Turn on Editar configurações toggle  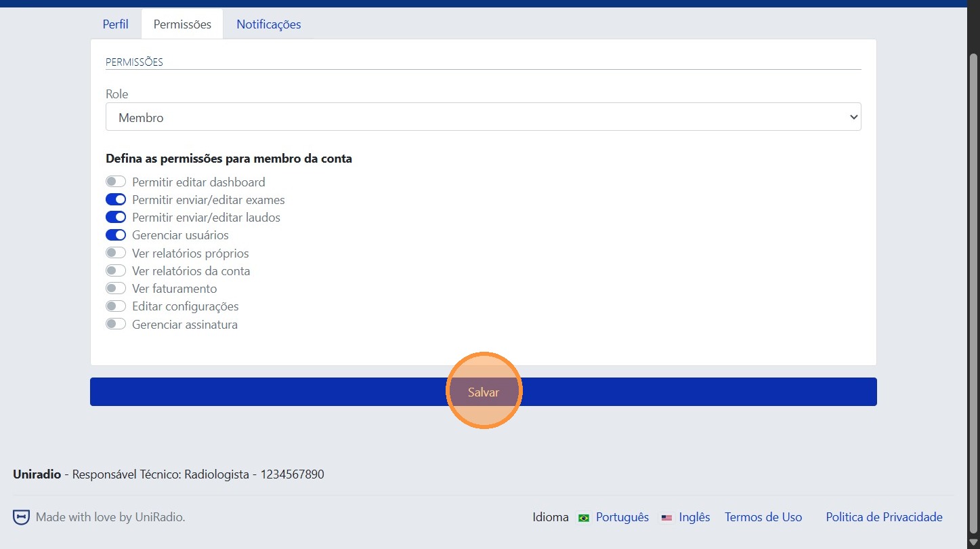(116, 306)
